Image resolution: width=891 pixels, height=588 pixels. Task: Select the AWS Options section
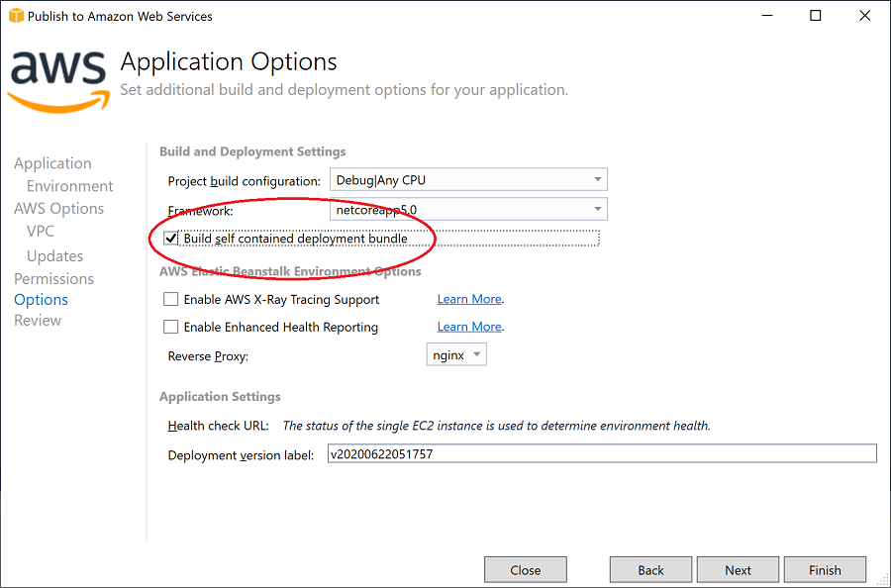click(x=58, y=208)
